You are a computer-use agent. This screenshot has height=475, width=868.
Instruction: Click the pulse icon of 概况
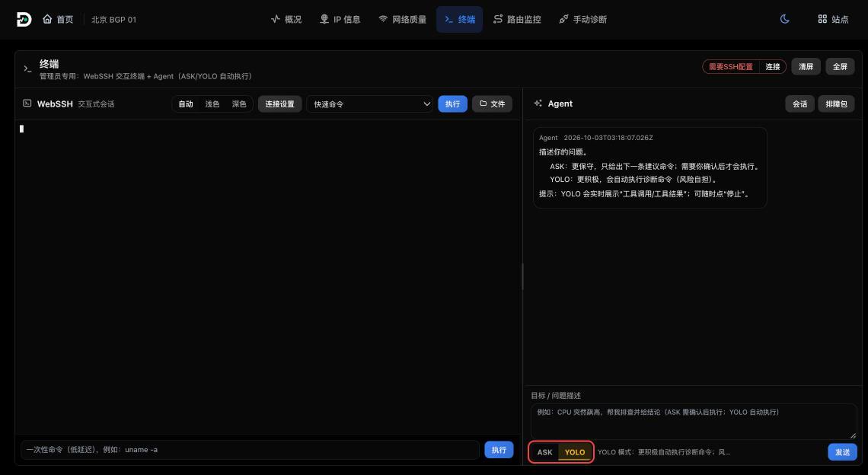point(275,19)
